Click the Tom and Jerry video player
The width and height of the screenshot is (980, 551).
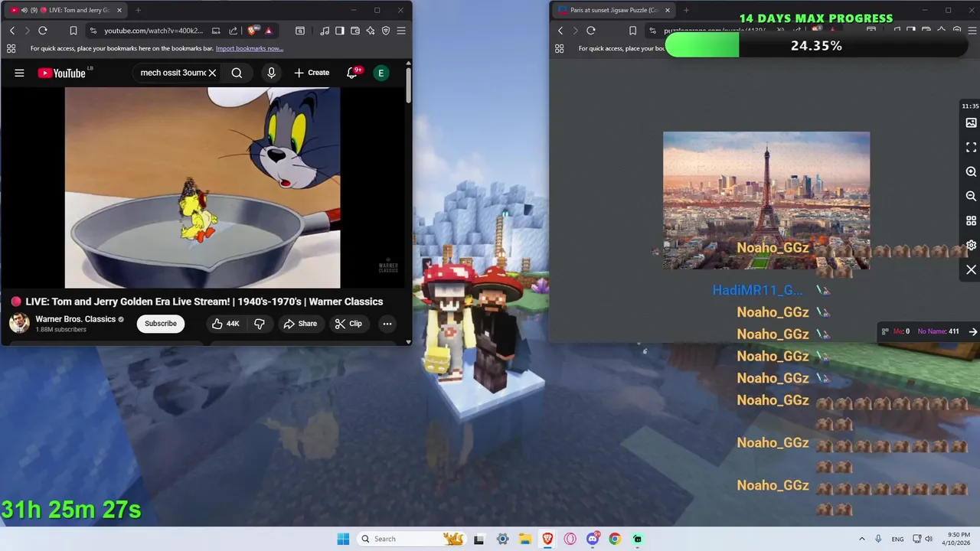tap(203, 187)
